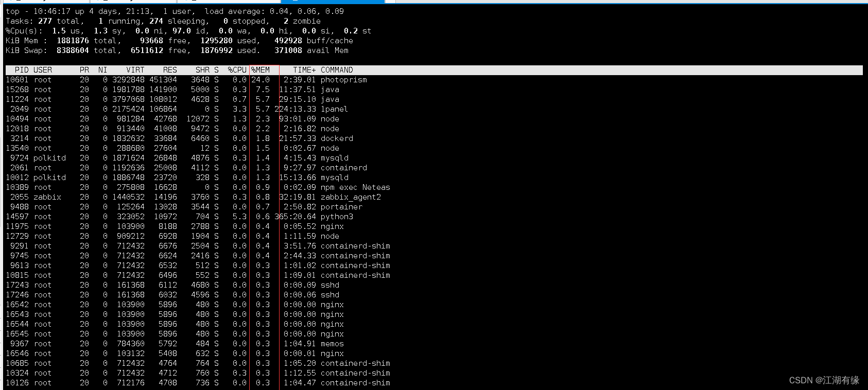Image resolution: width=868 pixels, height=390 pixels.
Task: Click the zabbix_agent2 command name
Action: (351, 197)
